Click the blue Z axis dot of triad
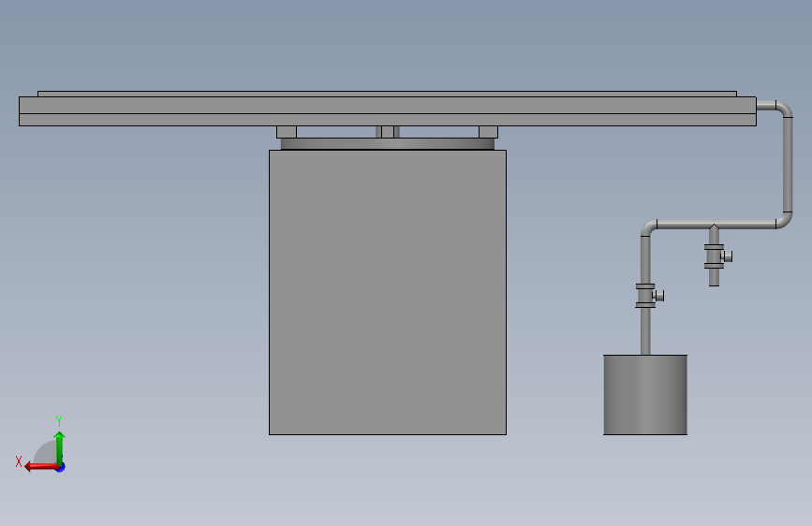812x526 pixels. (61, 468)
